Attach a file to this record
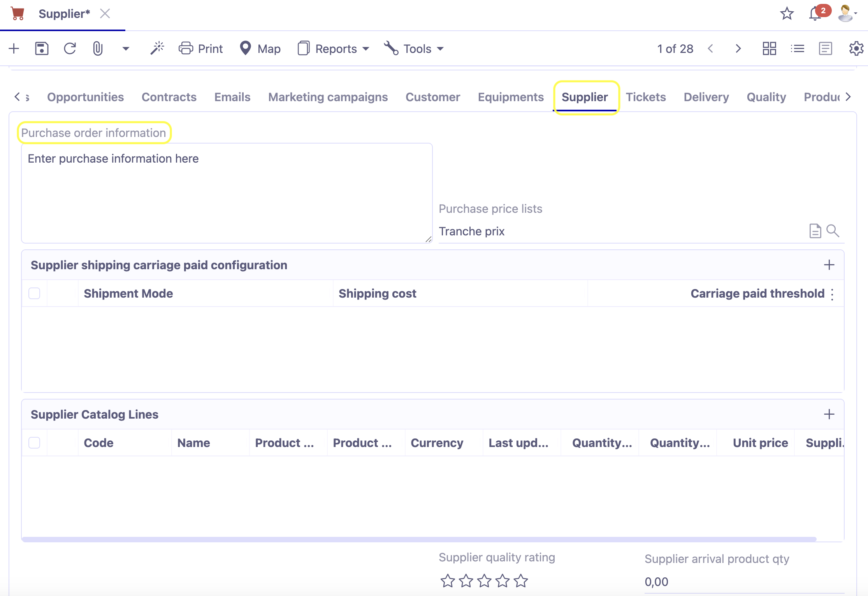This screenshot has height=596, width=868. point(97,48)
